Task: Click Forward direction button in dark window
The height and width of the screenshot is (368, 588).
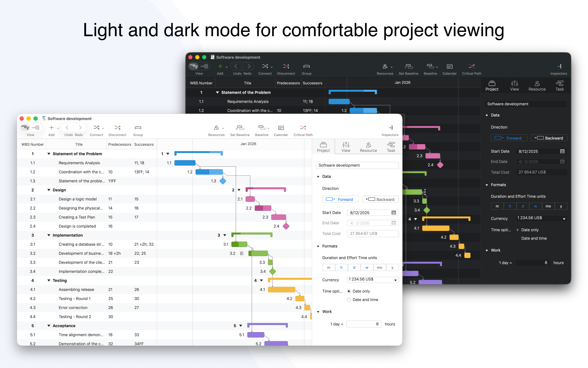Action: click(x=509, y=138)
